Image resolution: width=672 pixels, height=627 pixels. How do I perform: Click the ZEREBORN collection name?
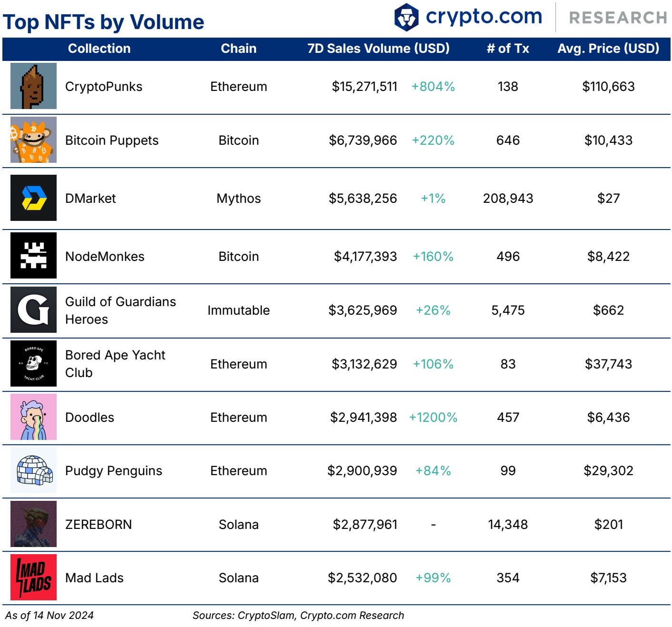tap(99, 525)
